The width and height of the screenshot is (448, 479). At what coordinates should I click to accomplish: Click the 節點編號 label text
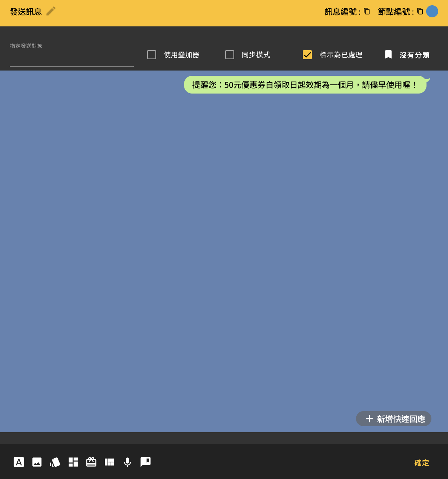pyautogui.click(x=396, y=12)
